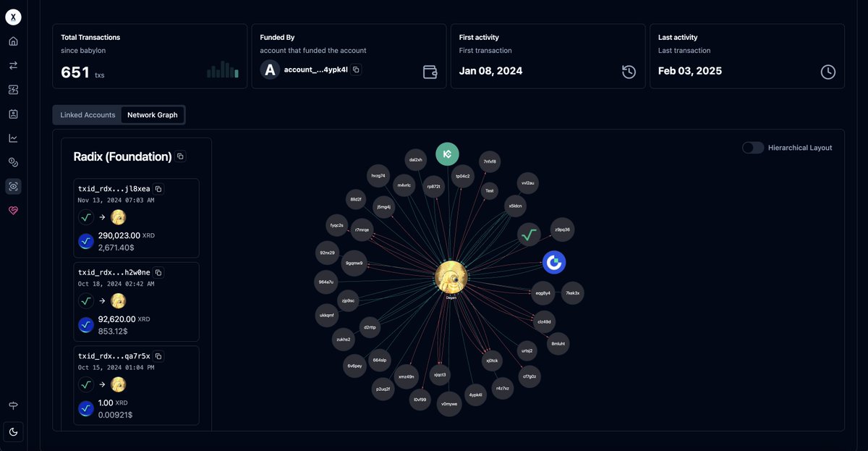Select the green KuCoin node in graph
This screenshot has height=451, width=868.
pos(447,154)
